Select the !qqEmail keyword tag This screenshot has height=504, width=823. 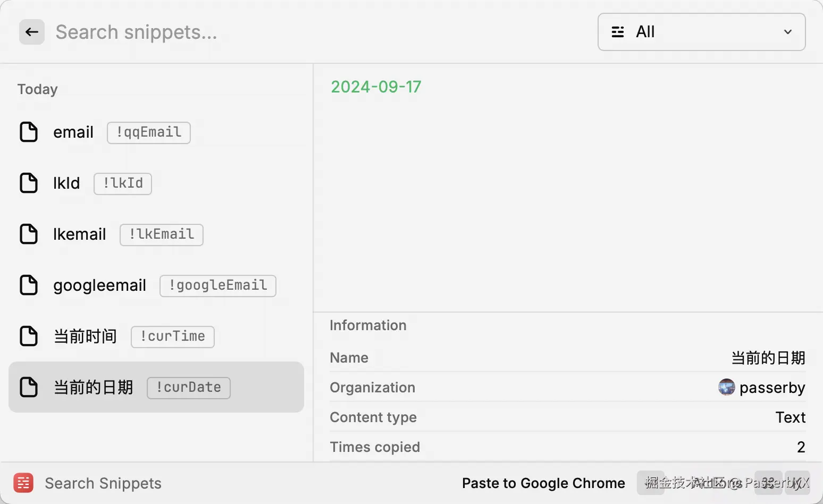149,132
